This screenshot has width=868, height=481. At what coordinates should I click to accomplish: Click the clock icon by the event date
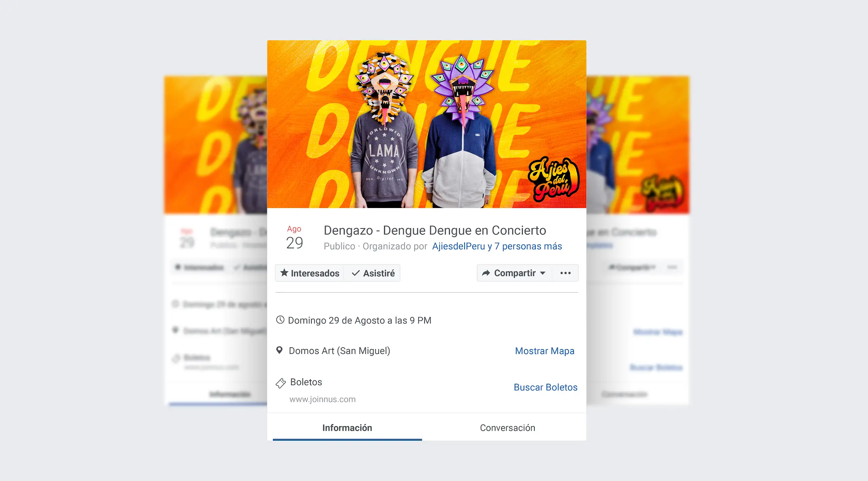[x=280, y=320]
